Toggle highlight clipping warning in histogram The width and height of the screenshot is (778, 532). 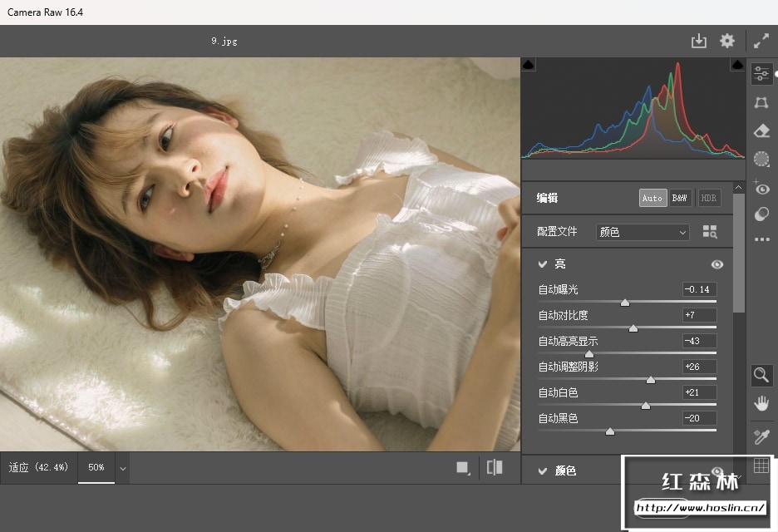(x=736, y=65)
